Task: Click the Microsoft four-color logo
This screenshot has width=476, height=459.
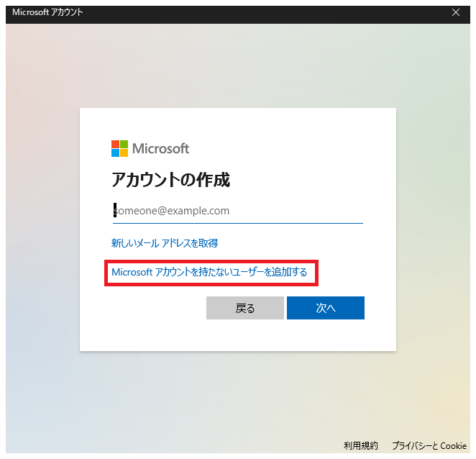Action: 119,148
